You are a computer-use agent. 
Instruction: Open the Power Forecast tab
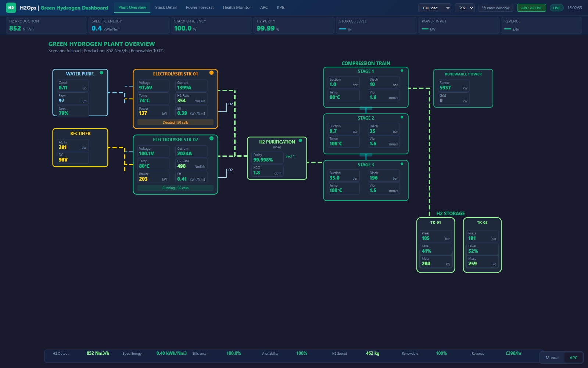coord(200,7)
